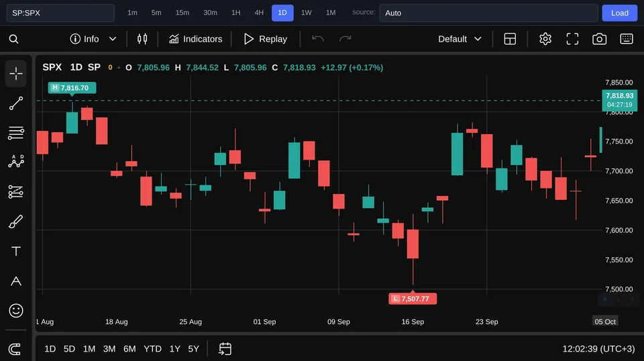This screenshot has height=361, width=644.
Task: Click the current price label 7,818.93
Action: coord(619,100)
